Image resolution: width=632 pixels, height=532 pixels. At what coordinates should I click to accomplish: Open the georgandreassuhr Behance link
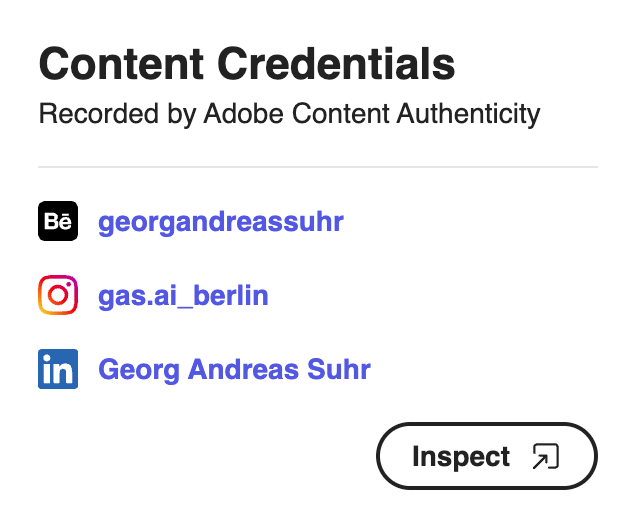(221, 222)
